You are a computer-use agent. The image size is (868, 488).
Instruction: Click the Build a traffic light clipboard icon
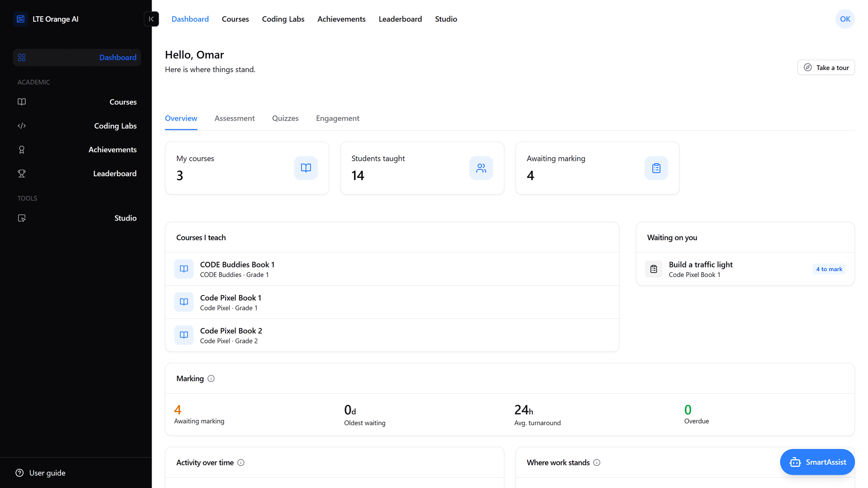click(654, 269)
